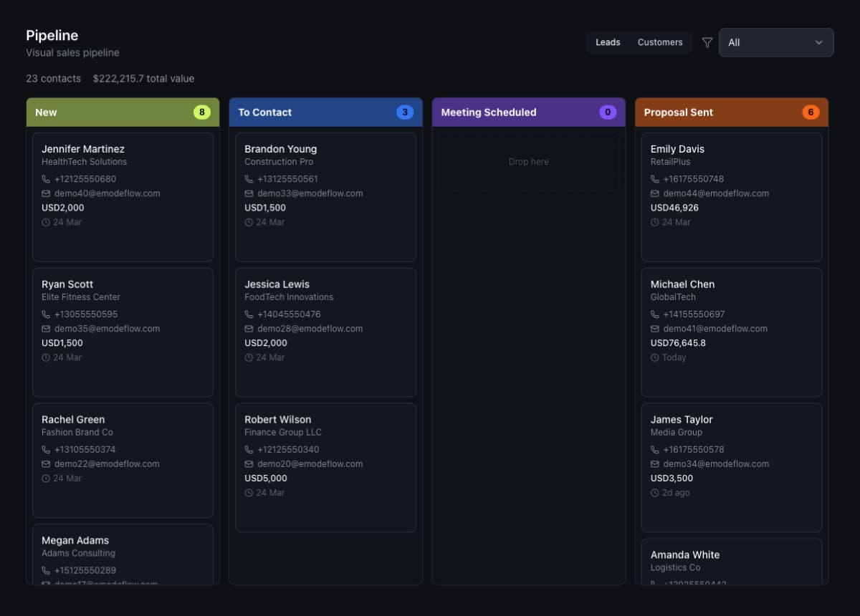
Task: Click phone number +13105550374
Action: tap(85, 450)
